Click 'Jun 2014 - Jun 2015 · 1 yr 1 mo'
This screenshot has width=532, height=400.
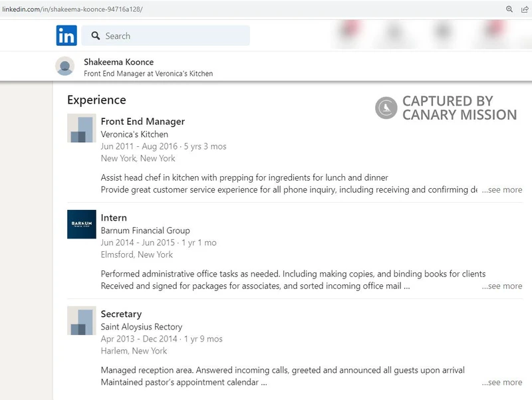click(158, 243)
